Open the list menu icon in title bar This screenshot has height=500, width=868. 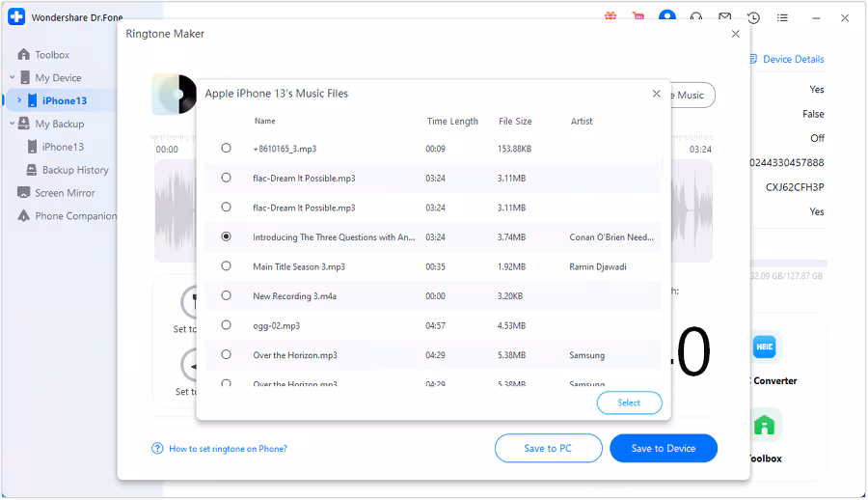(782, 17)
